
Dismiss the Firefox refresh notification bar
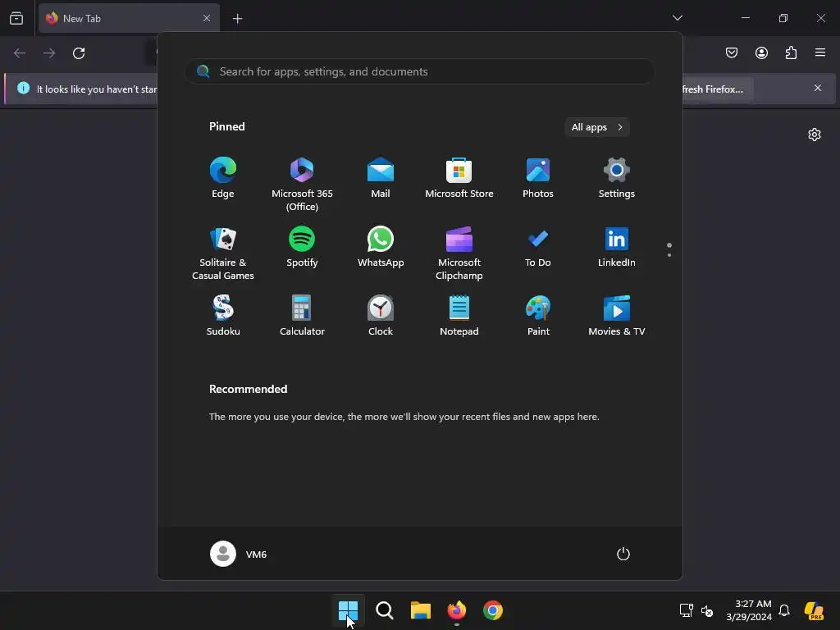[x=818, y=88]
